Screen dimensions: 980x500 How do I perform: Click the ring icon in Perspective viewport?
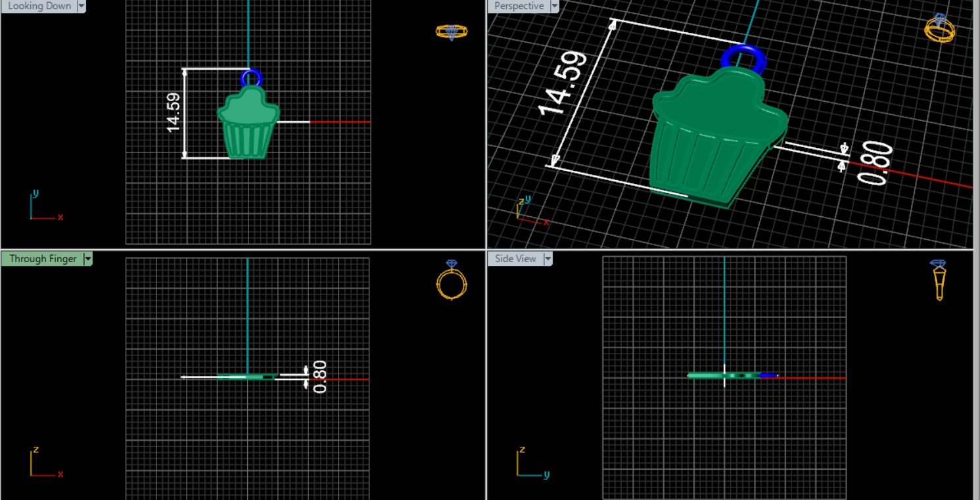(939, 28)
